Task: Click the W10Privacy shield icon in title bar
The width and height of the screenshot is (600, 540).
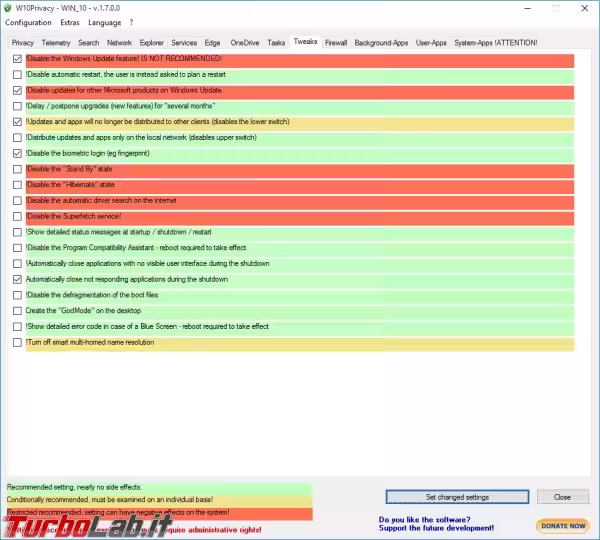Action: pyautogui.click(x=8, y=8)
